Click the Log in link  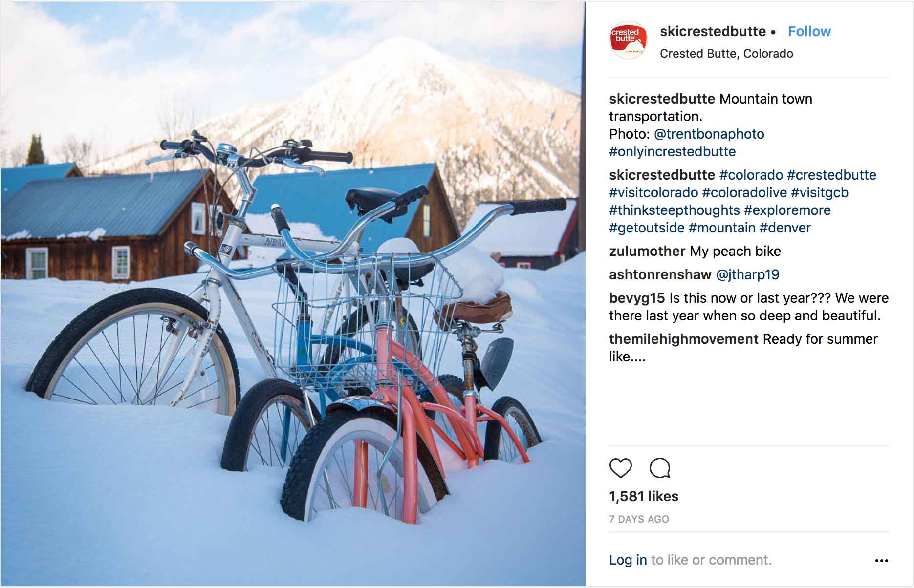click(x=628, y=560)
